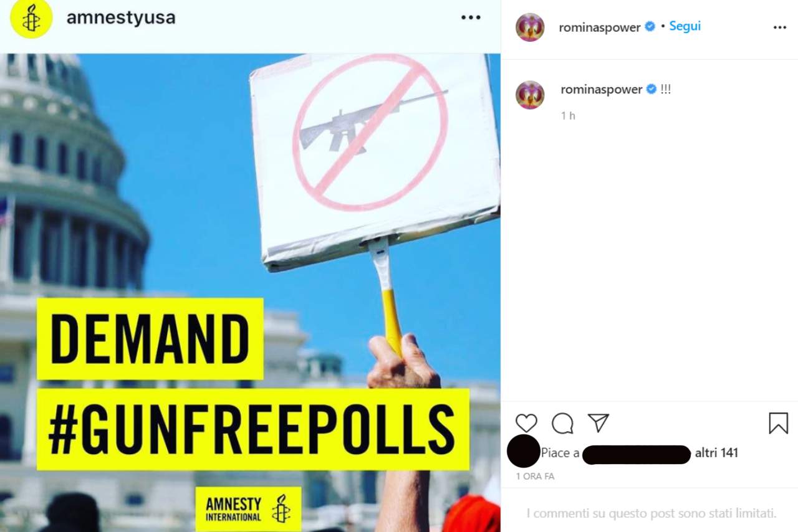Click the 1 ORA FA timestamp
Image resolution: width=798 pixels, height=532 pixels.
pos(535,476)
